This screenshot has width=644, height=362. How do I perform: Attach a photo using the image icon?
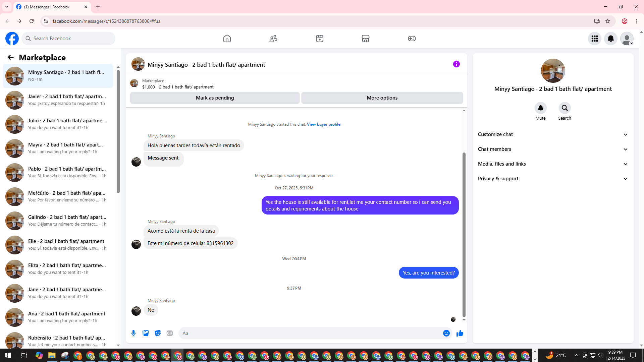click(x=146, y=333)
